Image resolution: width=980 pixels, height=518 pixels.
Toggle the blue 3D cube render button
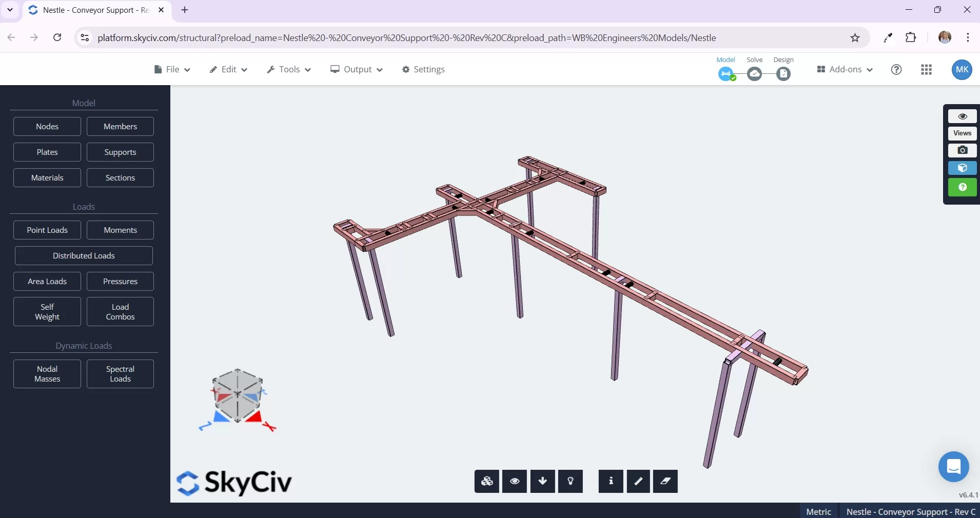tap(963, 168)
